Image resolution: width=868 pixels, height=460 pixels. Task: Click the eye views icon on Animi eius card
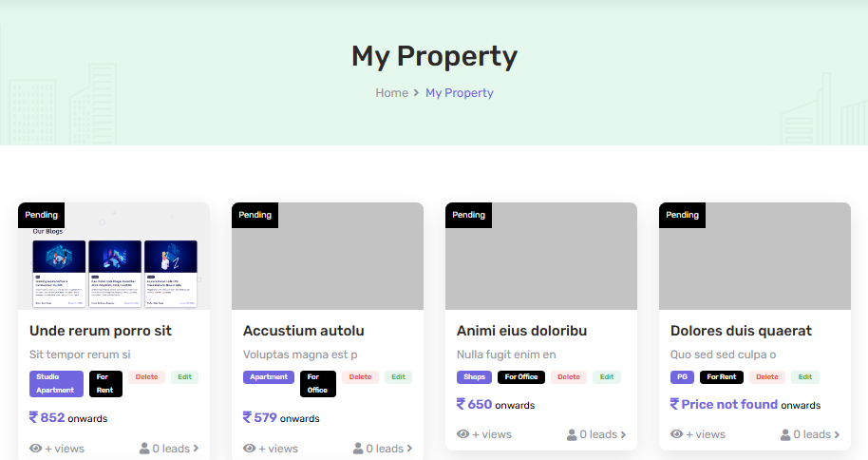click(463, 434)
